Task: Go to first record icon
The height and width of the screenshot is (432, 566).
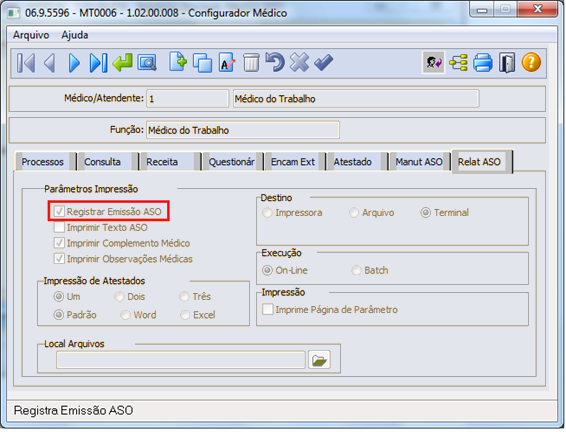Action: click(26, 63)
